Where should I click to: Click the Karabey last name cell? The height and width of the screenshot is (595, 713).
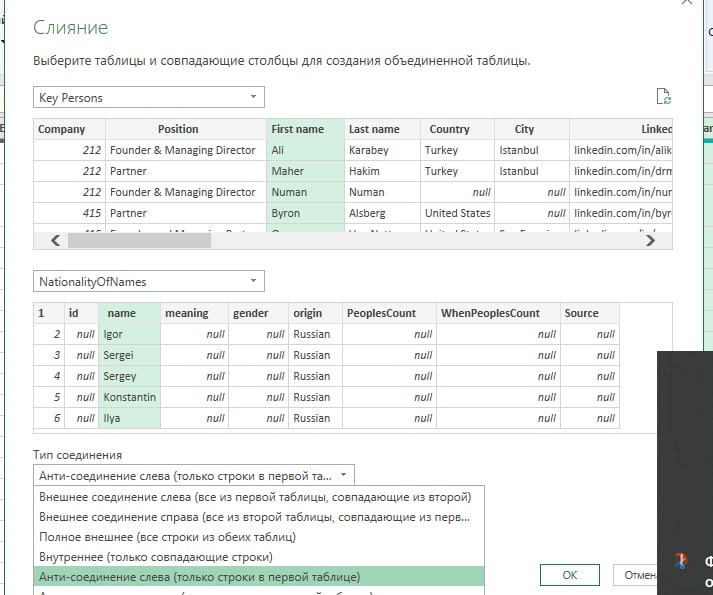(382, 150)
